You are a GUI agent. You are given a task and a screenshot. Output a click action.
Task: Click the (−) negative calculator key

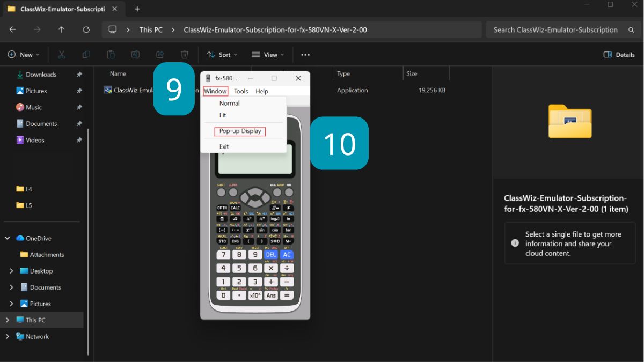222,230
